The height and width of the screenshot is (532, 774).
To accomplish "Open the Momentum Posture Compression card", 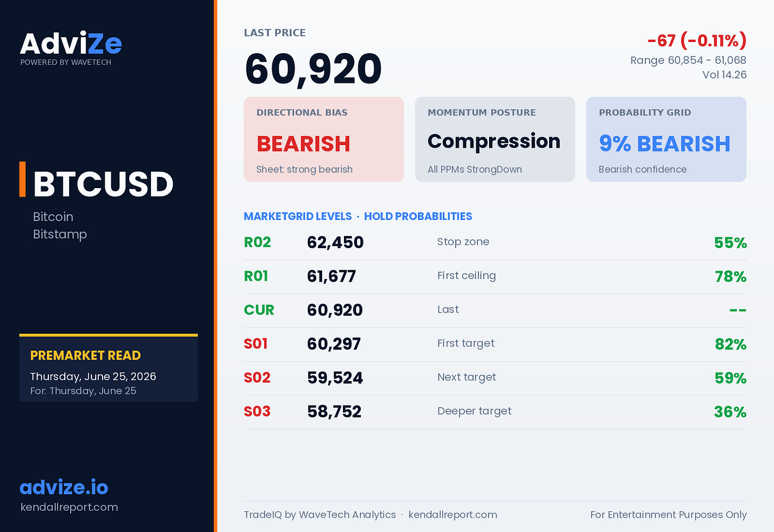I will 495,139.
